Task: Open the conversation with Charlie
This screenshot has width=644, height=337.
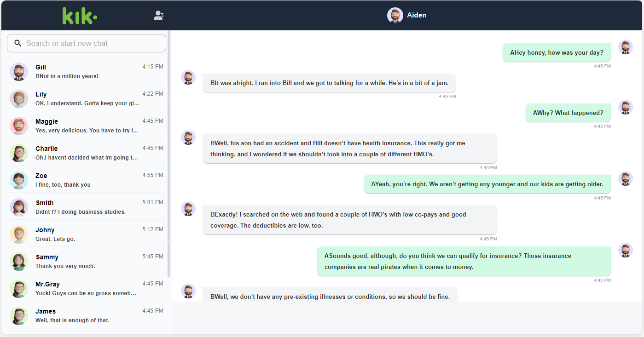Action: coord(86,153)
